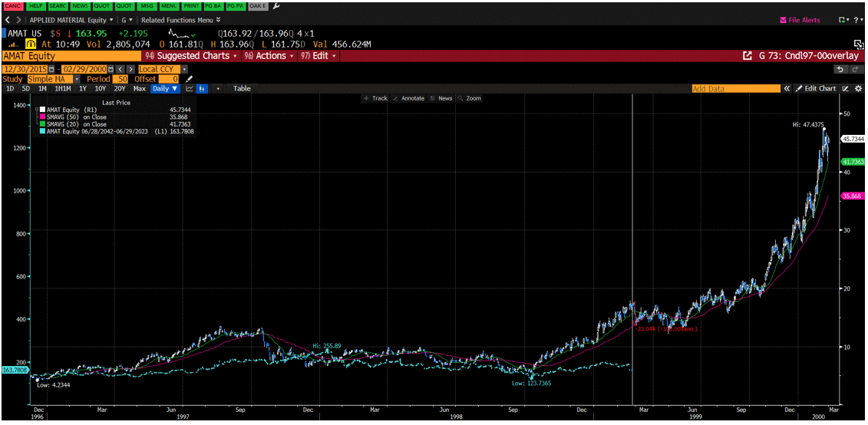The width and height of the screenshot is (868, 425).
Task: Select the 1M time range
Action: point(42,88)
